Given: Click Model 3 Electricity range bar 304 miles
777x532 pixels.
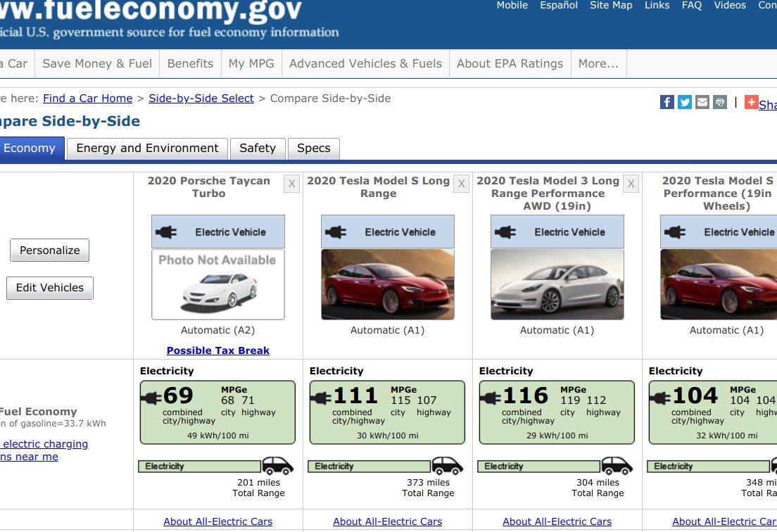Looking at the screenshot, I should click(538, 466).
